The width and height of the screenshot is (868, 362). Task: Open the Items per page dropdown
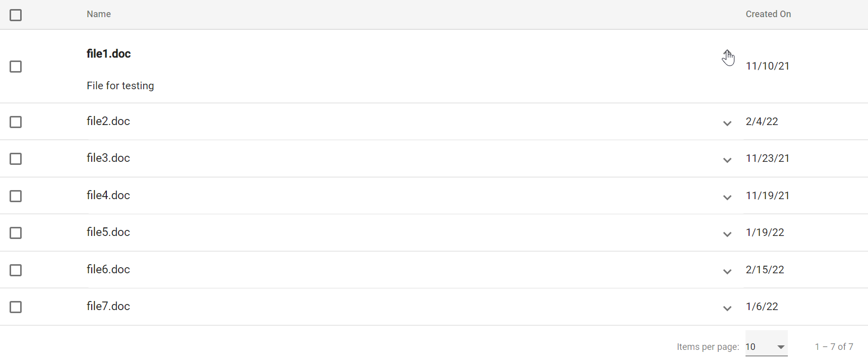click(766, 346)
